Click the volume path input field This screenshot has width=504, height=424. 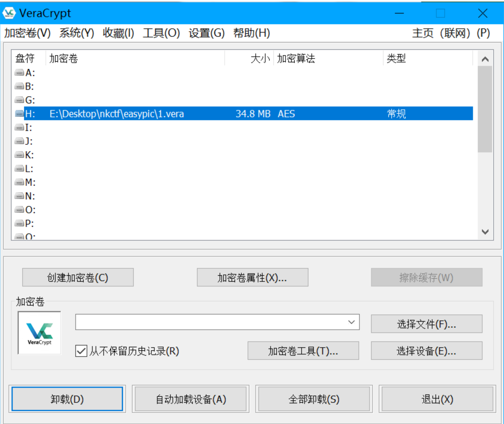point(217,322)
